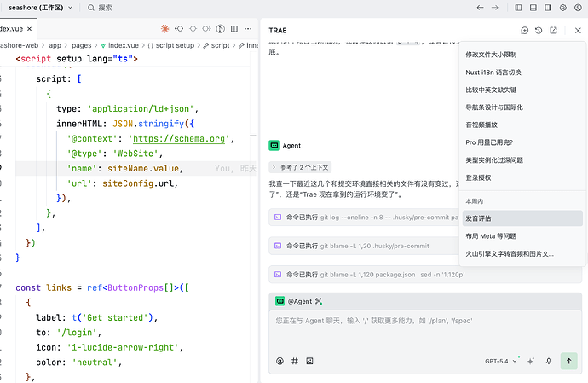This screenshot has height=383, width=588.
Task: Go forward with the right arrow
Action: [x=495, y=8]
